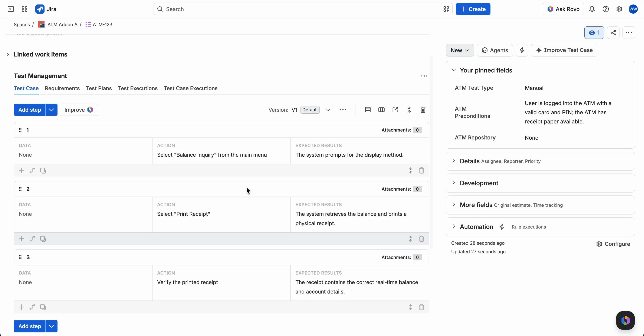Open test steps in external view icon
This screenshot has height=336, width=644.
(395, 110)
